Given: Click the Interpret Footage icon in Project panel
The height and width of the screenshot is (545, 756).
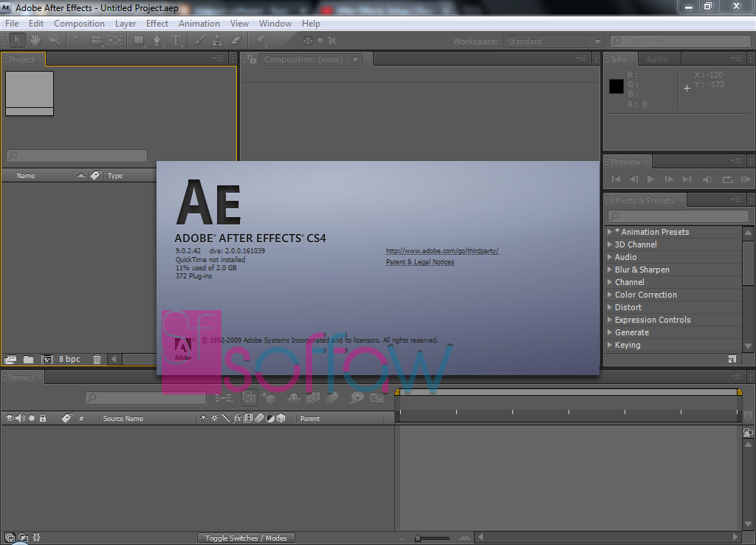Looking at the screenshot, I should (x=10, y=360).
